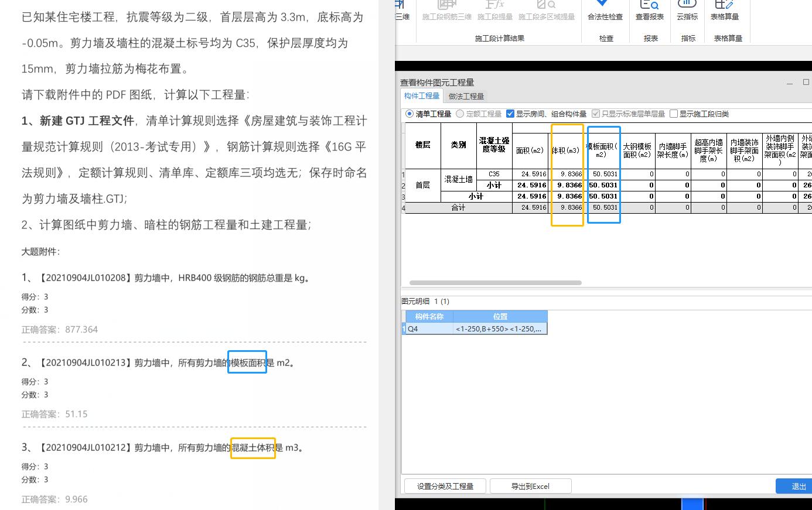Image resolution: width=812 pixels, height=510 pixels.
Task: Select 混凝土墙 category cell
Action: (458, 179)
